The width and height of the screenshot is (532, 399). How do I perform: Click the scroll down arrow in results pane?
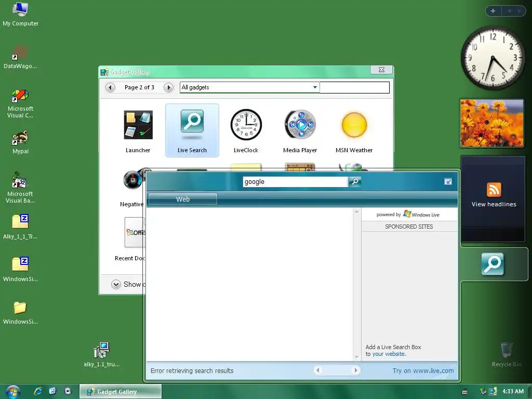[356, 356]
